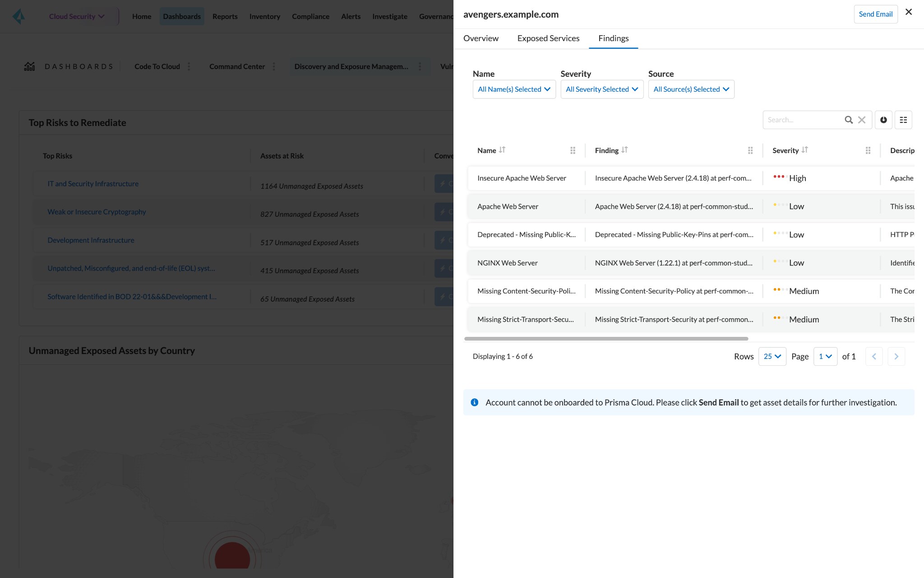The height and width of the screenshot is (578, 924).
Task: Switch to the Overview tab
Action: coord(481,38)
